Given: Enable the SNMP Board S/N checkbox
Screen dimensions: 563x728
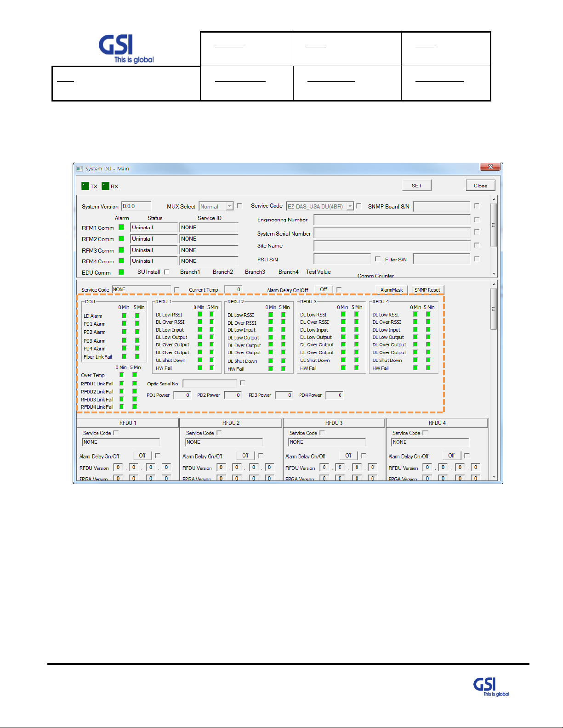Looking at the screenshot, I should 477,206.
